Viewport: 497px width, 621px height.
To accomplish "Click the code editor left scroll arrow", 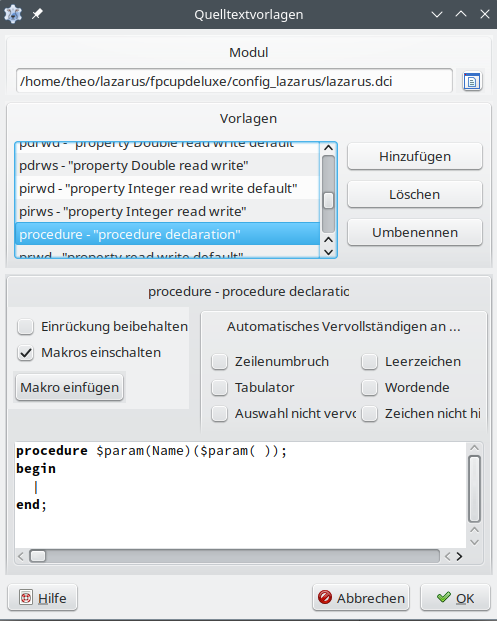I will coord(21,556).
